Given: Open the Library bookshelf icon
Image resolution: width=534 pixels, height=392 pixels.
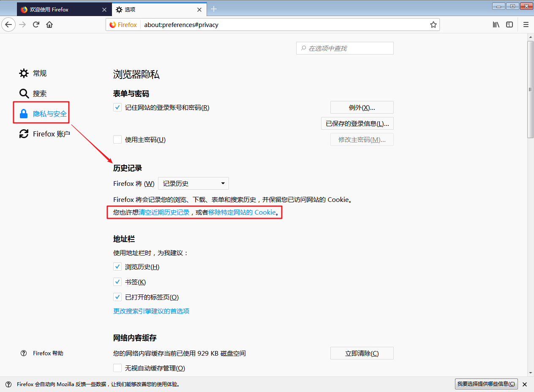Looking at the screenshot, I should click(496, 24).
